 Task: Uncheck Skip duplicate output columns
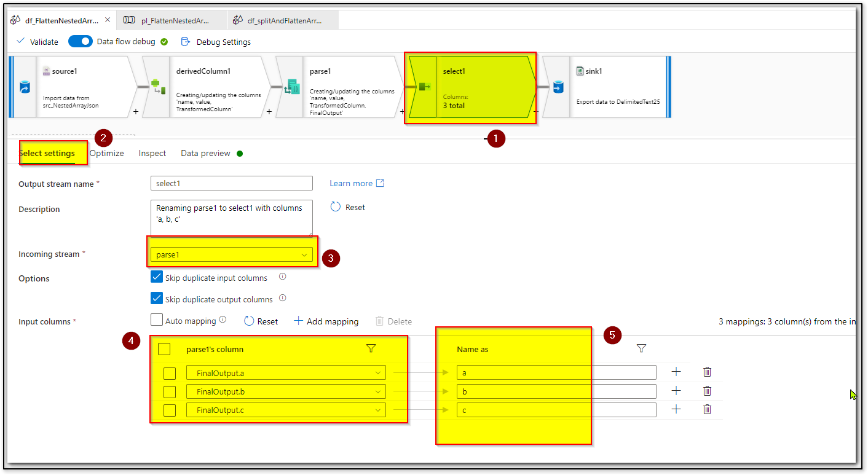(157, 299)
